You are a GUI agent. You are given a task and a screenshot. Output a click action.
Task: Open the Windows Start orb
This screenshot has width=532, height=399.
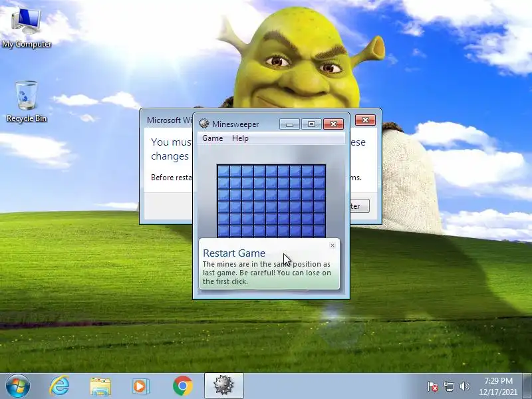18,386
